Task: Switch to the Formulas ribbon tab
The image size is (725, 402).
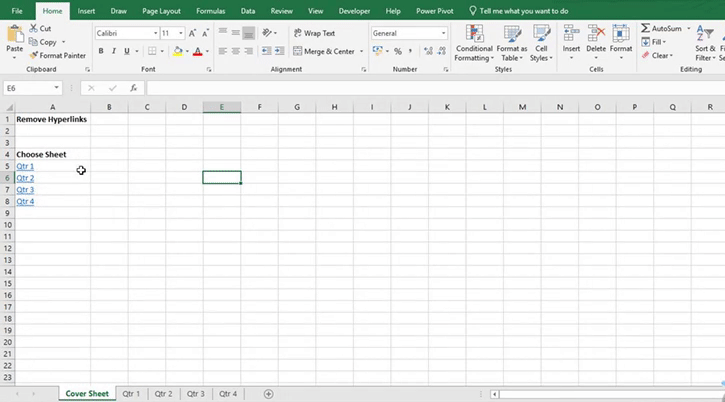Action: coord(210,10)
